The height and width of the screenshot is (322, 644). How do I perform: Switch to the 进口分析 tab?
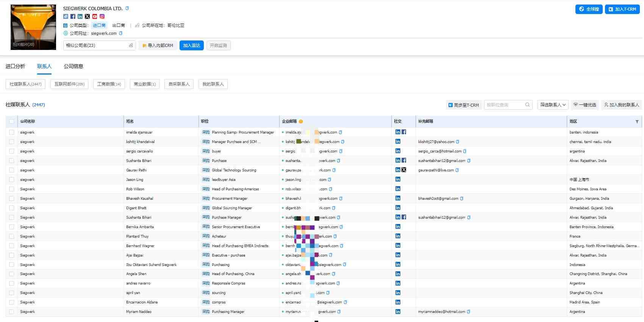(15, 66)
